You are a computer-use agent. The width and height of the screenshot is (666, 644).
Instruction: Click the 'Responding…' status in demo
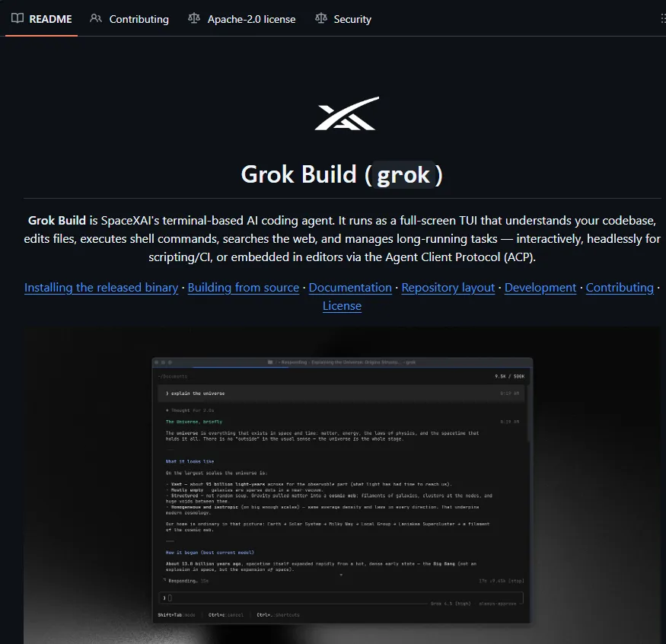click(183, 581)
